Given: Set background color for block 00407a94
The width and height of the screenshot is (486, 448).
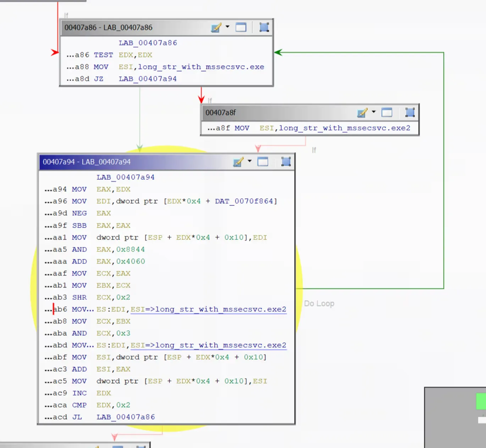Looking at the screenshot, I should [238, 162].
